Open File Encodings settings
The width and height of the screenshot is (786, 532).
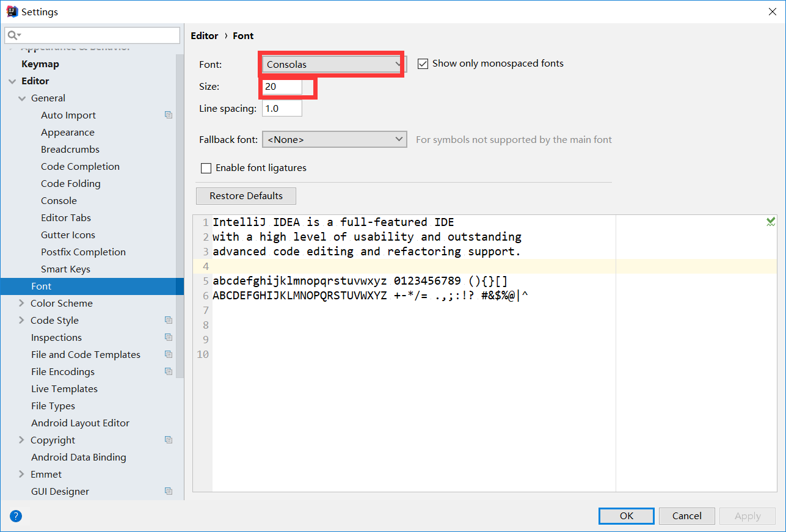click(x=63, y=372)
